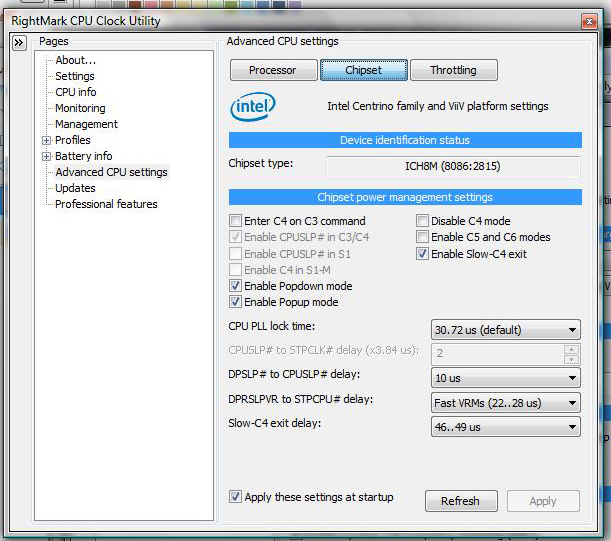611x541 pixels.
Task: Select Profiles in the pages tree
Action: (73, 140)
